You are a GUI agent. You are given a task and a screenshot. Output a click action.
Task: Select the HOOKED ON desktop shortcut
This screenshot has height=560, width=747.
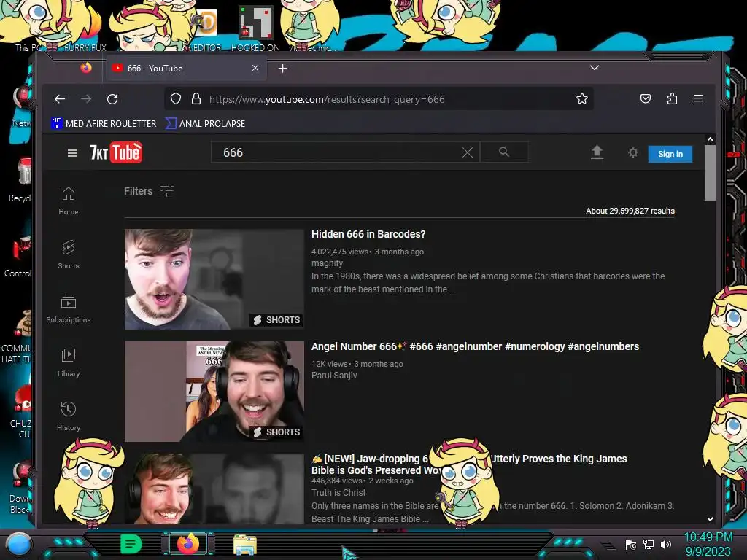256,29
